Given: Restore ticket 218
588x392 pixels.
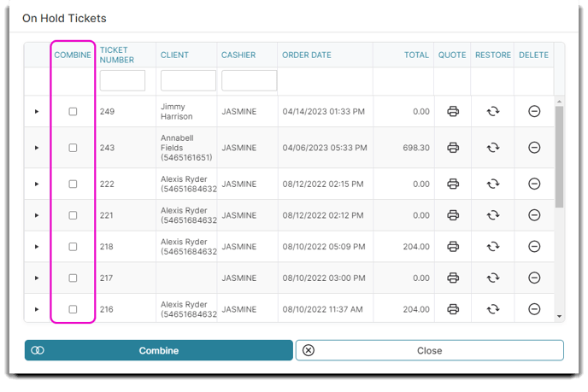Looking at the screenshot, I should click(x=493, y=247).
